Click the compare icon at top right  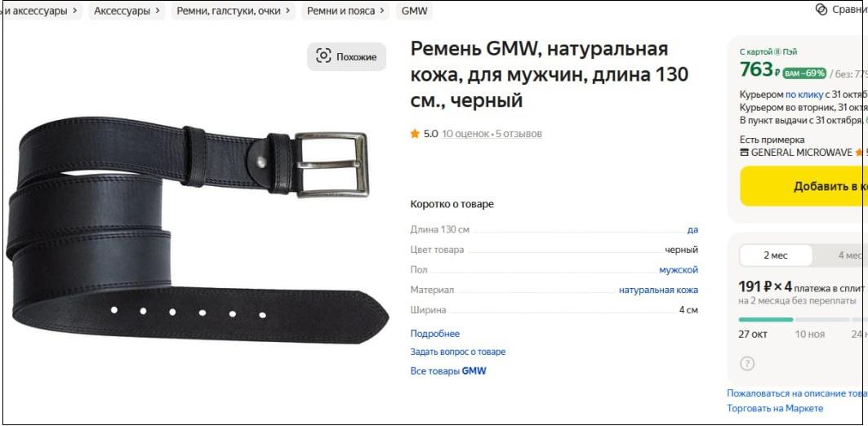[x=821, y=10]
